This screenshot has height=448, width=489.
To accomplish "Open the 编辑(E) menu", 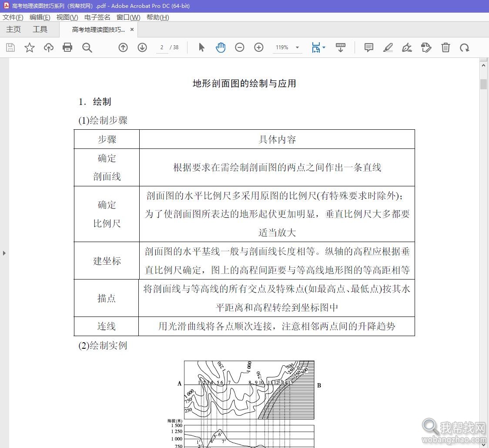I will click(40, 17).
